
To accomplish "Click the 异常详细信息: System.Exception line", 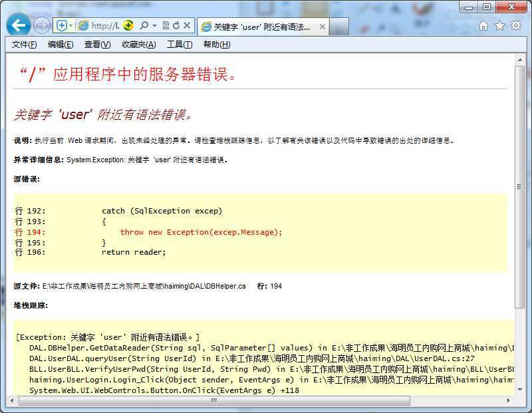I will (120, 160).
